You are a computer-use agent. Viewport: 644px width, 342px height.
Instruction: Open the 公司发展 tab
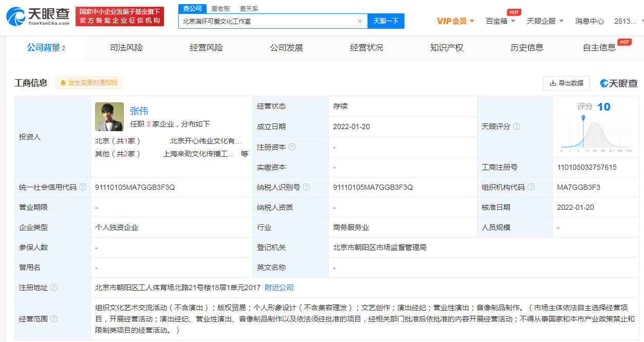[287, 48]
